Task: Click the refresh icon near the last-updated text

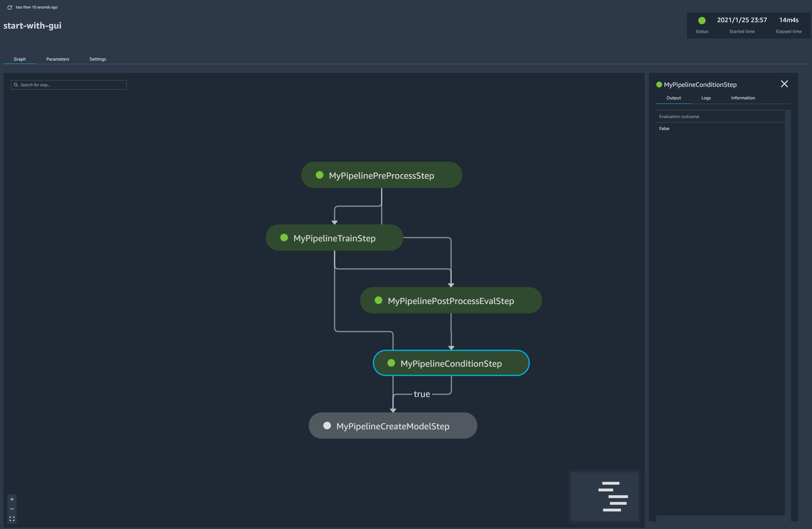Action: (10, 7)
